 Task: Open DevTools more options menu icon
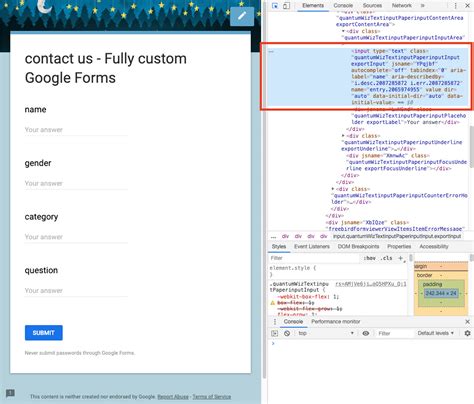tap(456, 6)
